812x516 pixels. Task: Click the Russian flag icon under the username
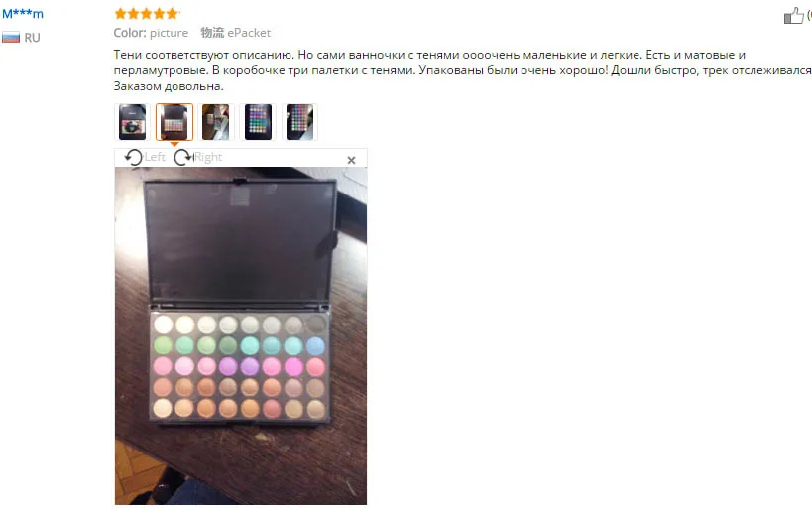(11, 38)
